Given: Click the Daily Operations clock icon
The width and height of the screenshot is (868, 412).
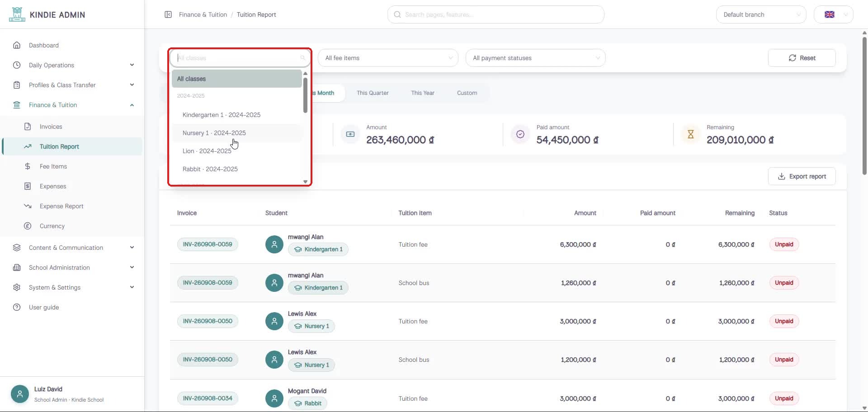Looking at the screenshot, I should click(17, 65).
